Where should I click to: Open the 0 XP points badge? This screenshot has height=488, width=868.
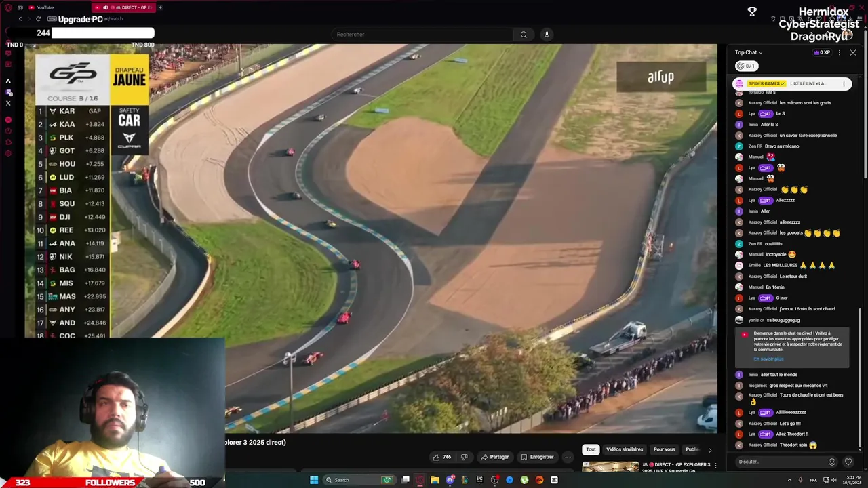821,52
